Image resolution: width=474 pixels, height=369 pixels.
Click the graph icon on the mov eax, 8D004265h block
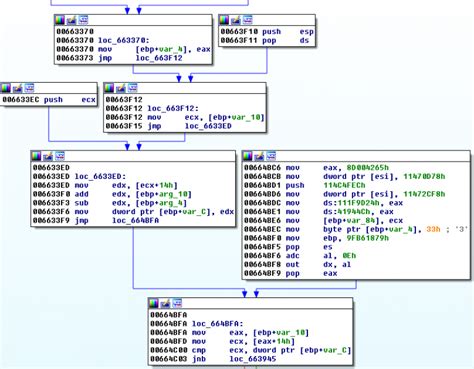click(x=271, y=156)
